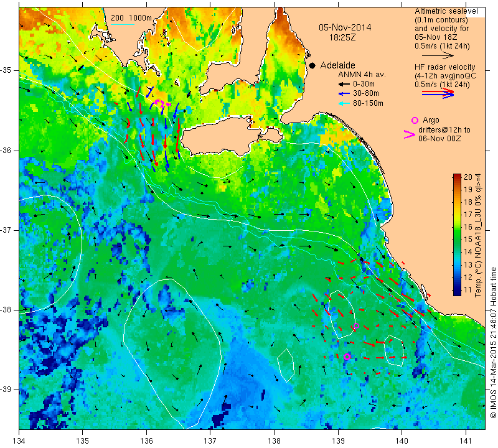Click the Argo float marker near 38.2S 139.3E
This screenshot has width=498, height=448.
click(x=356, y=326)
